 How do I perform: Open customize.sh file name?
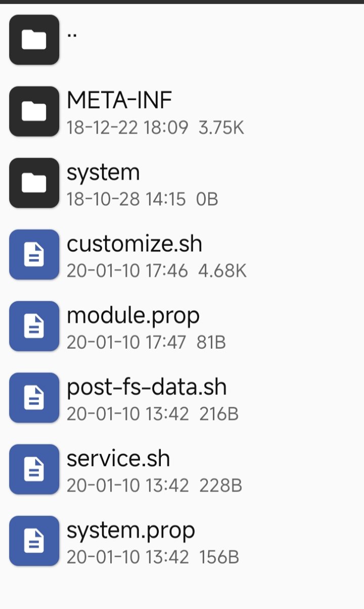[x=134, y=244]
